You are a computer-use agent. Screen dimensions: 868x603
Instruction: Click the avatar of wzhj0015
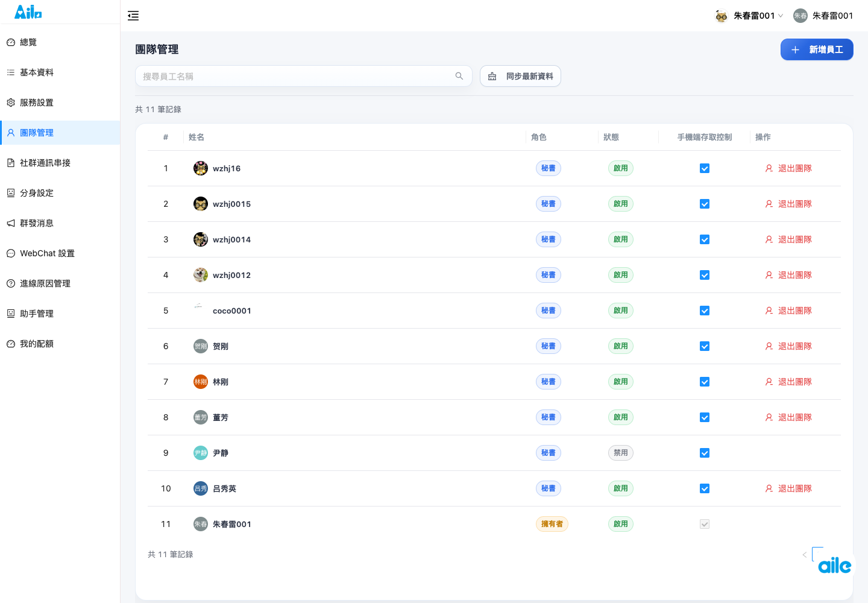201,204
